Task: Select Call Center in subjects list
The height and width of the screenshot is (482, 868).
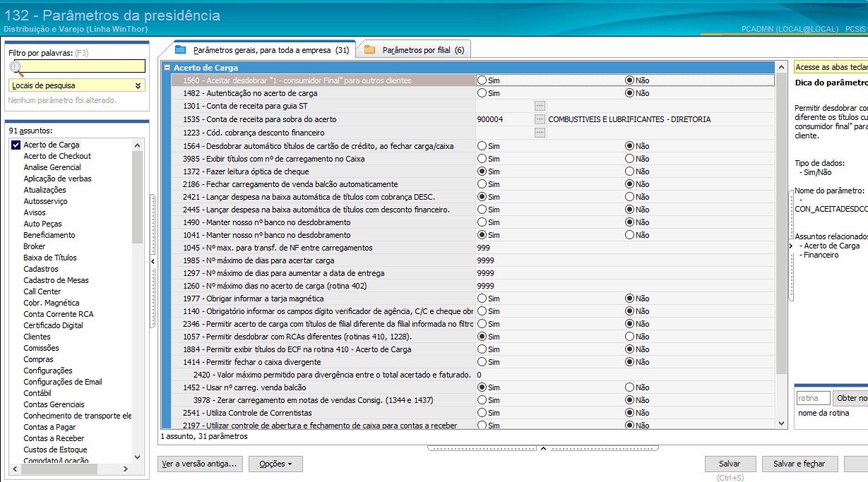Action: 42,291
